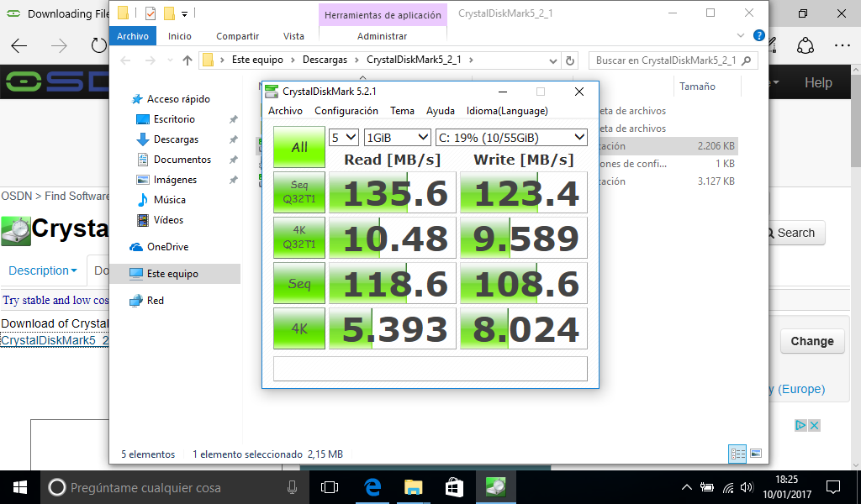This screenshot has width=861, height=504.
Task: Switch Explorer to details view icon
Action: point(737,454)
